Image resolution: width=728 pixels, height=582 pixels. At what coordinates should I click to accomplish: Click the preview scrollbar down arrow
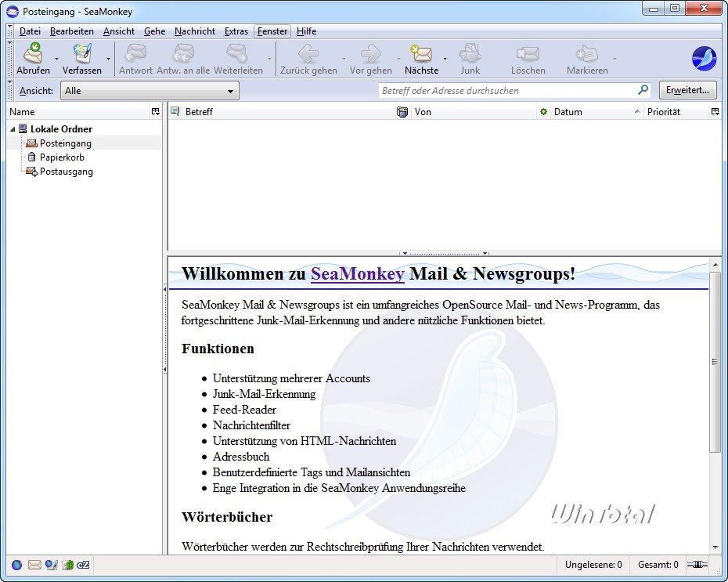715,548
